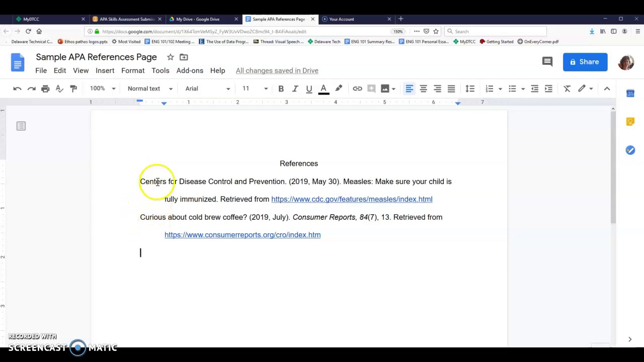Clear formatting from the text
Viewport: 644px width, 362px height.
567,88
